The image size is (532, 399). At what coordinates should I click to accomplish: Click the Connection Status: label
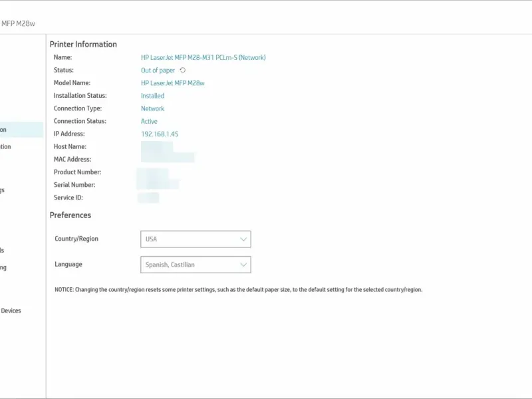click(80, 121)
